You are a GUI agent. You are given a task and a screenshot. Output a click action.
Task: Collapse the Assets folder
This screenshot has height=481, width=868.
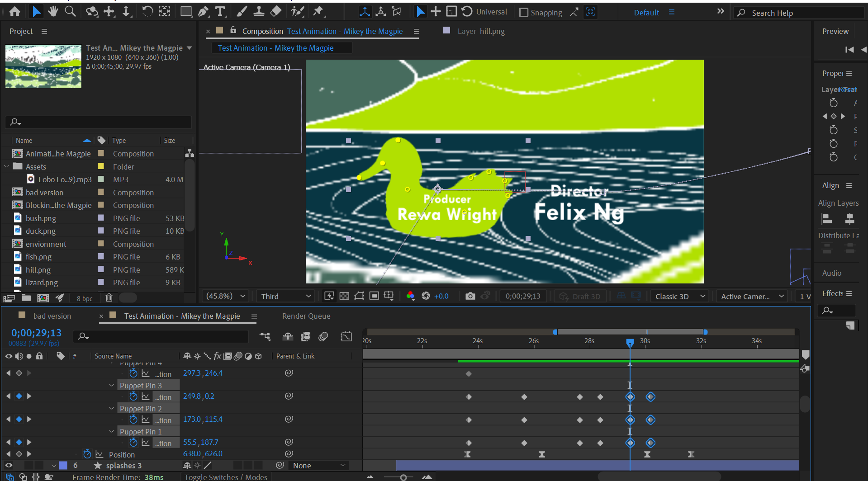coord(7,166)
